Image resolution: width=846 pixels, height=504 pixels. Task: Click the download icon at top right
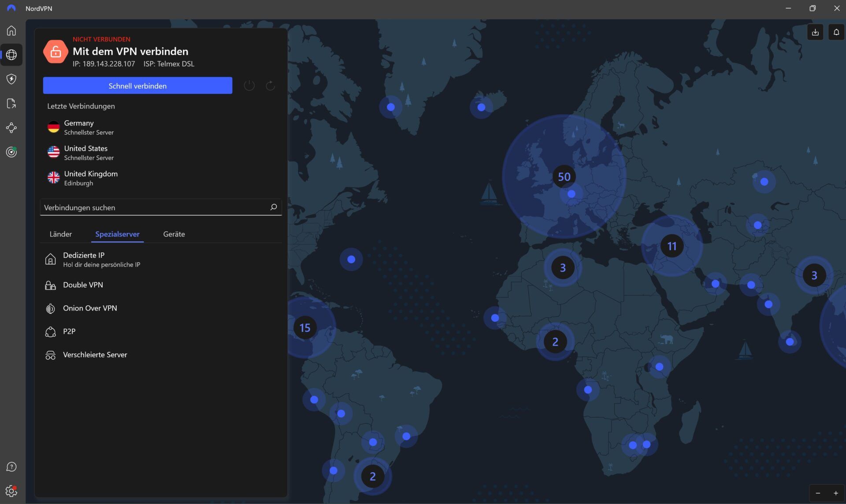(x=815, y=32)
